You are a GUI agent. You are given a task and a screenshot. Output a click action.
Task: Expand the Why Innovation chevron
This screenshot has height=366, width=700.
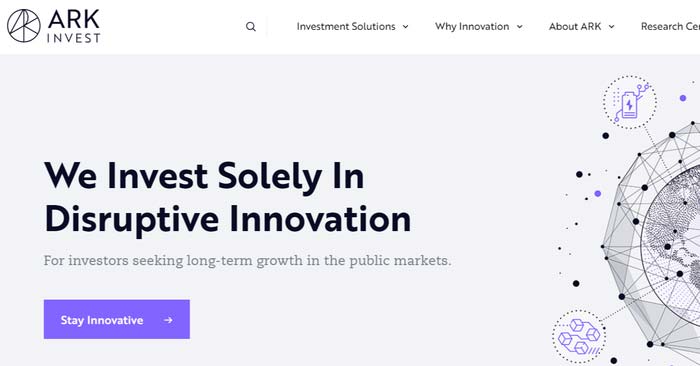[520, 27]
